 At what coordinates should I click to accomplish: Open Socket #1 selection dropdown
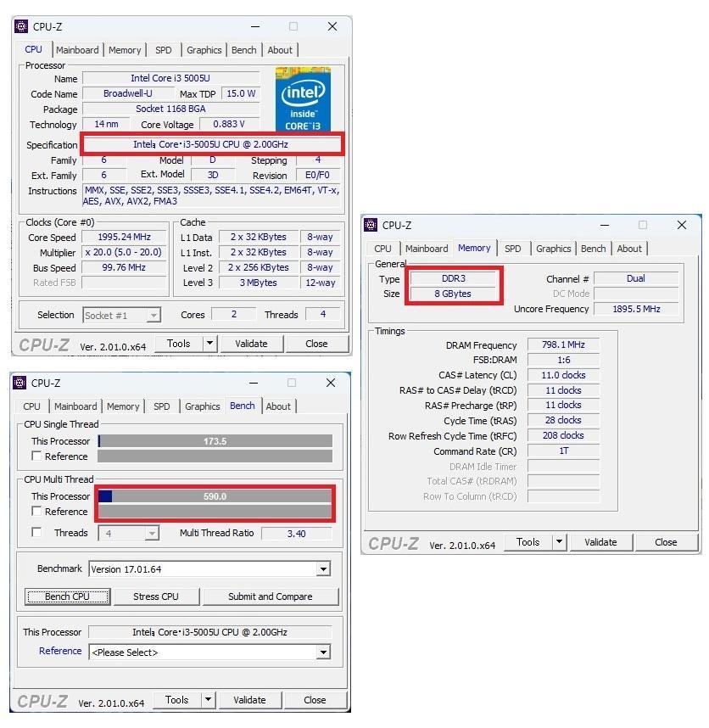tap(121, 316)
